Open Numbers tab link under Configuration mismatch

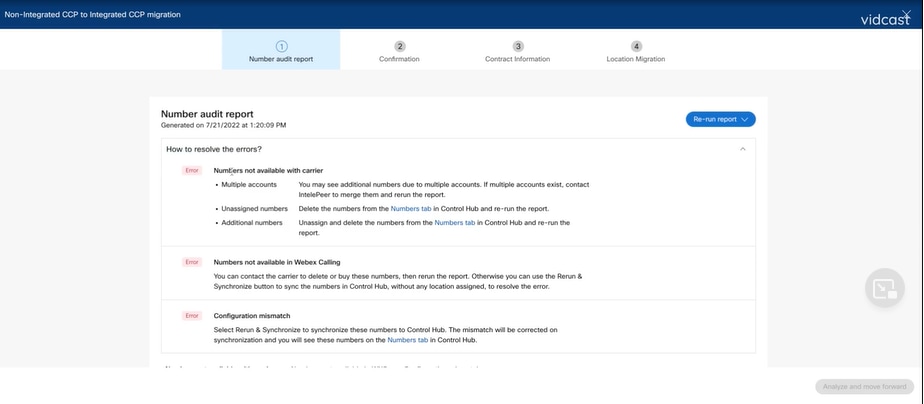(407, 340)
